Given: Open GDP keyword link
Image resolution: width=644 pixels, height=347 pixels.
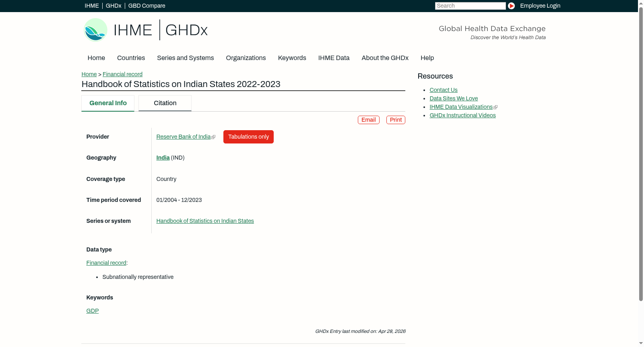Looking at the screenshot, I should click(x=93, y=311).
